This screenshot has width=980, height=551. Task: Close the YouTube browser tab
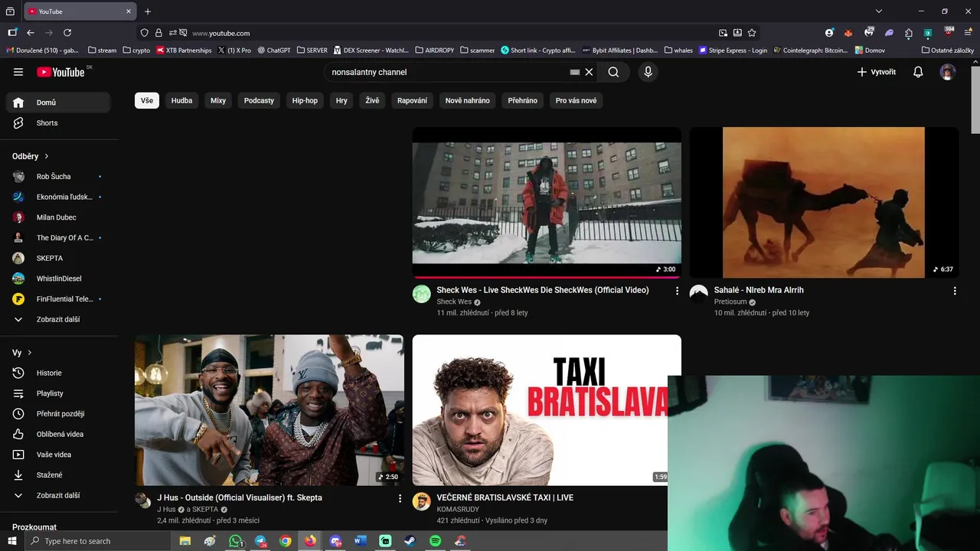coord(129,11)
